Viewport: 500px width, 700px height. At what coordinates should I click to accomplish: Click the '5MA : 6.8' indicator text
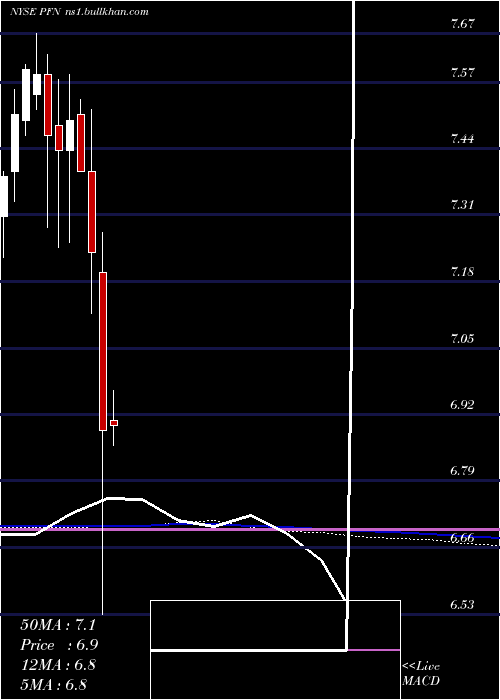[x=54, y=684]
